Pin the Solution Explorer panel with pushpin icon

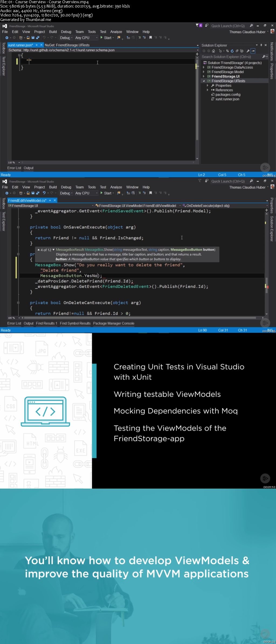(261, 45)
